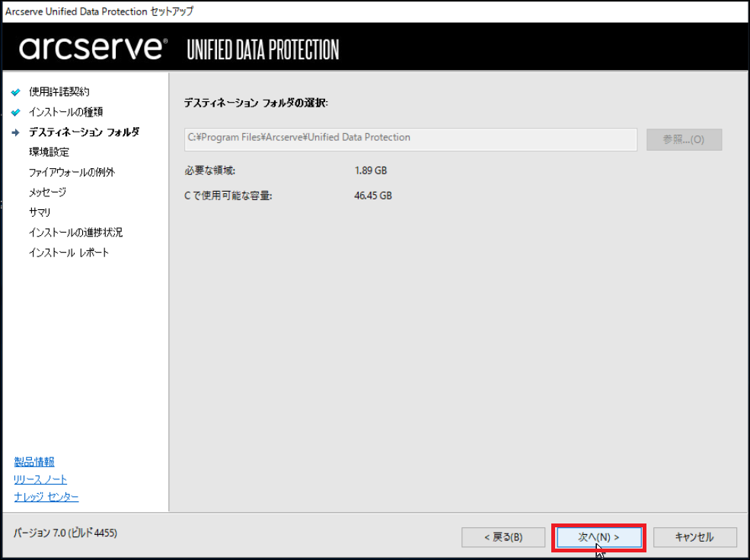The width and height of the screenshot is (750, 560).
Task: Select the サマリ step
Action: (x=40, y=212)
